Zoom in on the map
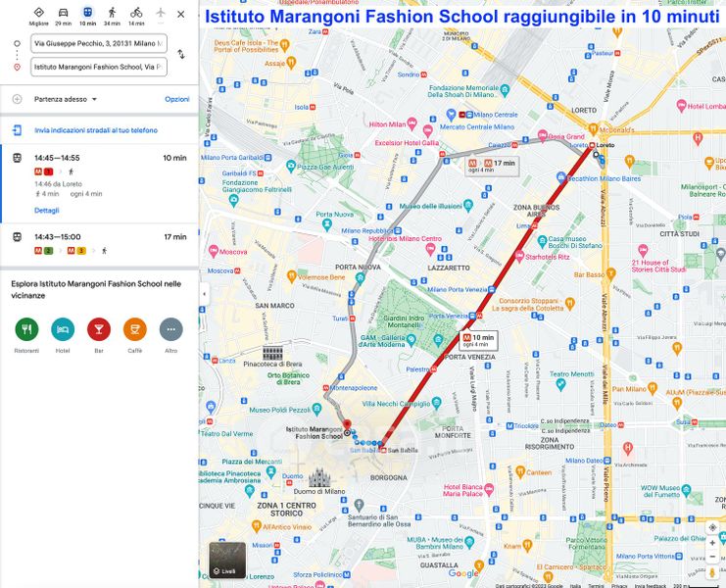Image resolution: width=726 pixels, height=588 pixels. click(x=712, y=542)
